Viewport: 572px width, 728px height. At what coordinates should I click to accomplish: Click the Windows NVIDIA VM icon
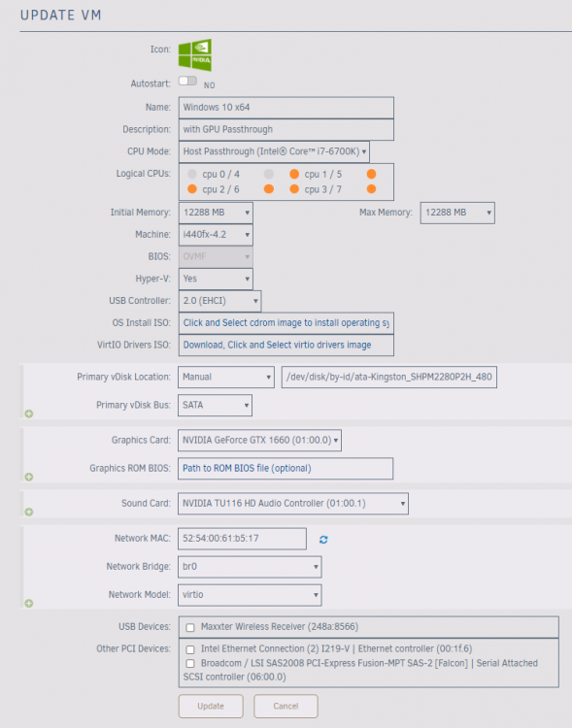[195, 54]
